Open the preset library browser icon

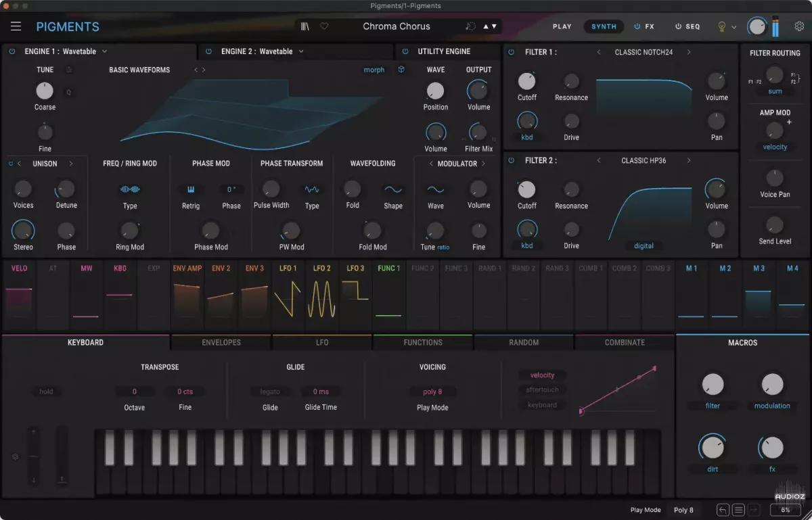click(x=305, y=26)
